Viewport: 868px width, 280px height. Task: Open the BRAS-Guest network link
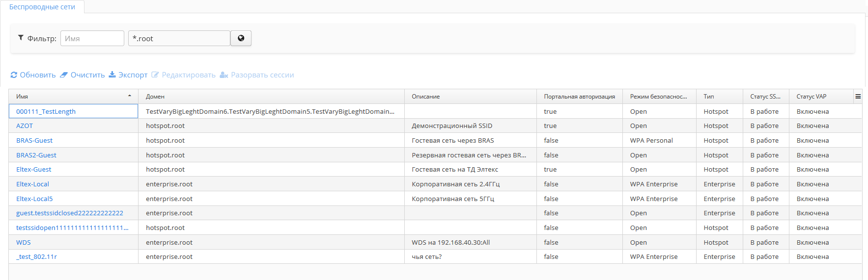[x=34, y=141]
